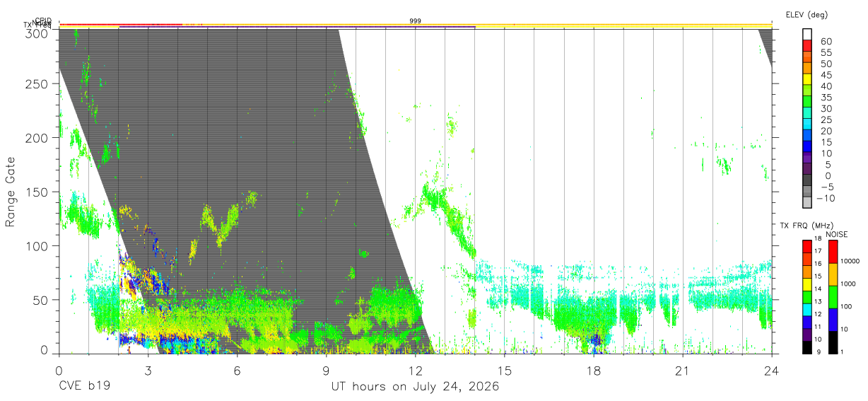The height and width of the screenshot is (401, 868).
Task: Click the '10000' noise scale label
Action: pos(849,262)
